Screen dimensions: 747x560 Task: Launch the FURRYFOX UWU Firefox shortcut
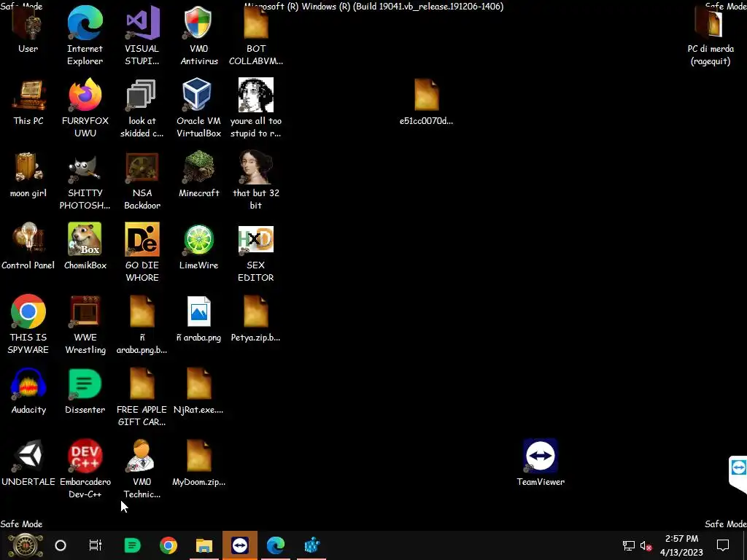85,96
